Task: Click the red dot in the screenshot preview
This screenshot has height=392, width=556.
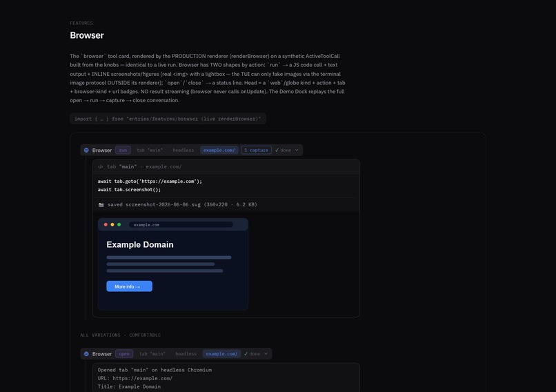Action: 106,224
